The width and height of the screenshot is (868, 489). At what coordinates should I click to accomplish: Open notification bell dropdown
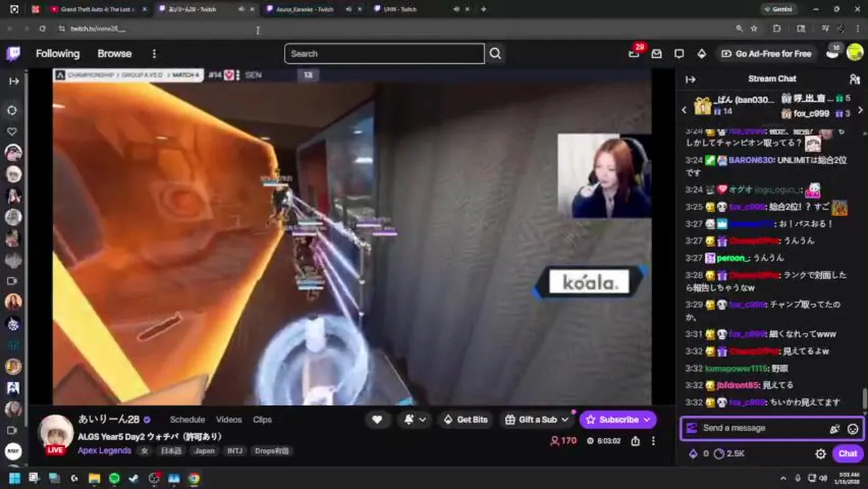pyautogui.click(x=414, y=420)
